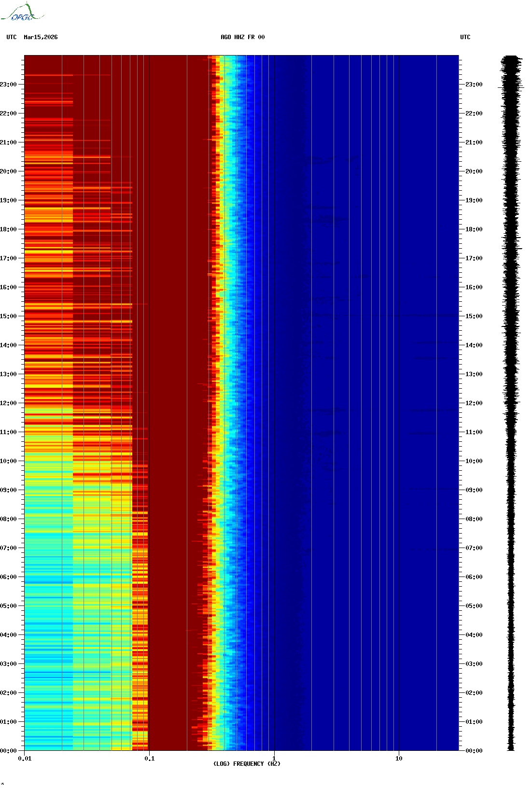532x789 pixels.
Task: Click the UTC label at top right
Action: point(465,37)
